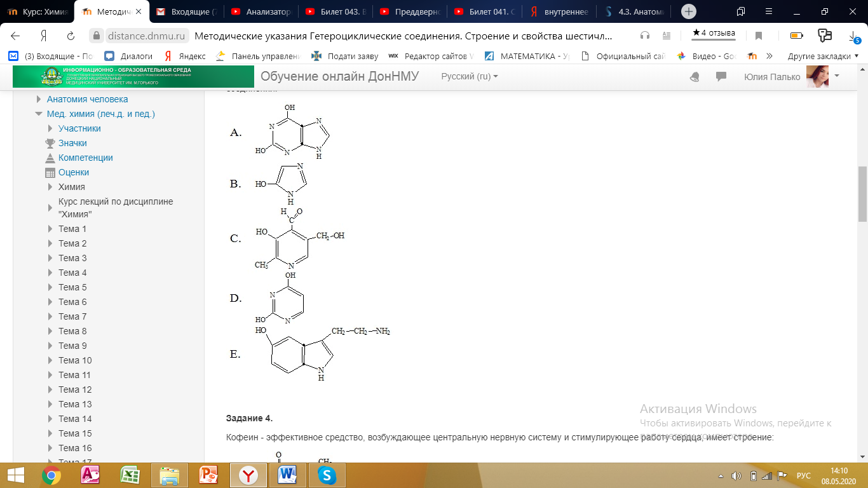
Task: Open Русский (ru) language dropdown
Action: (x=470, y=76)
